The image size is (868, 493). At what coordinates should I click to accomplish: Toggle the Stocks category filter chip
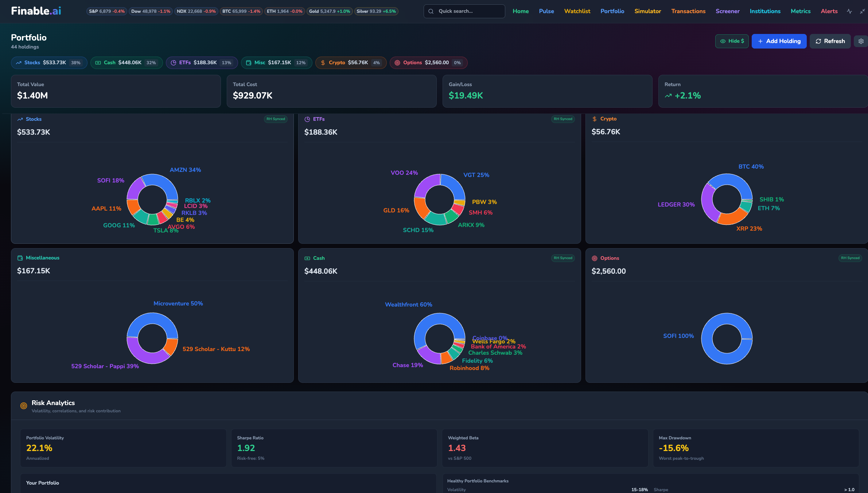click(49, 62)
